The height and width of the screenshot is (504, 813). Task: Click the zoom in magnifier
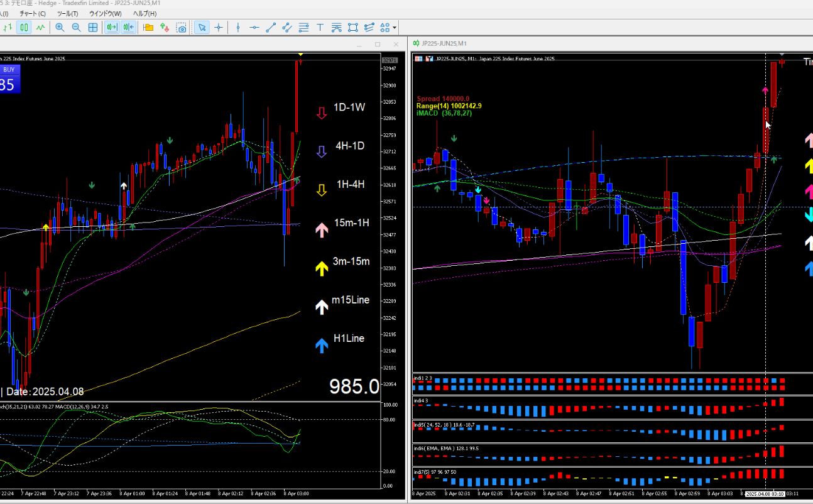(60, 27)
